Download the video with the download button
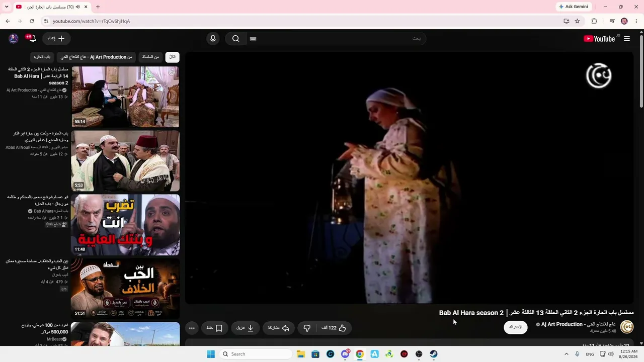The image size is (644, 362). pos(245,328)
